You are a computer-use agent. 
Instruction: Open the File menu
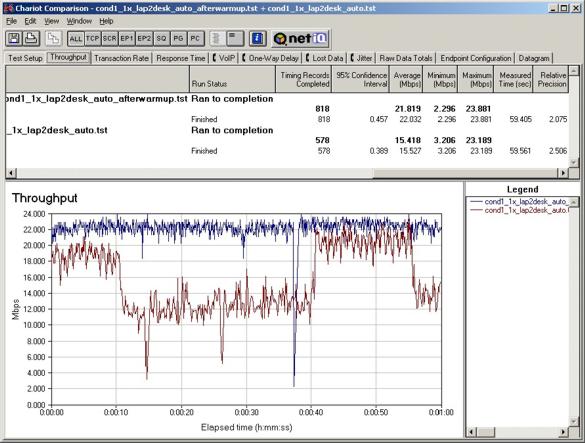click(x=12, y=21)
